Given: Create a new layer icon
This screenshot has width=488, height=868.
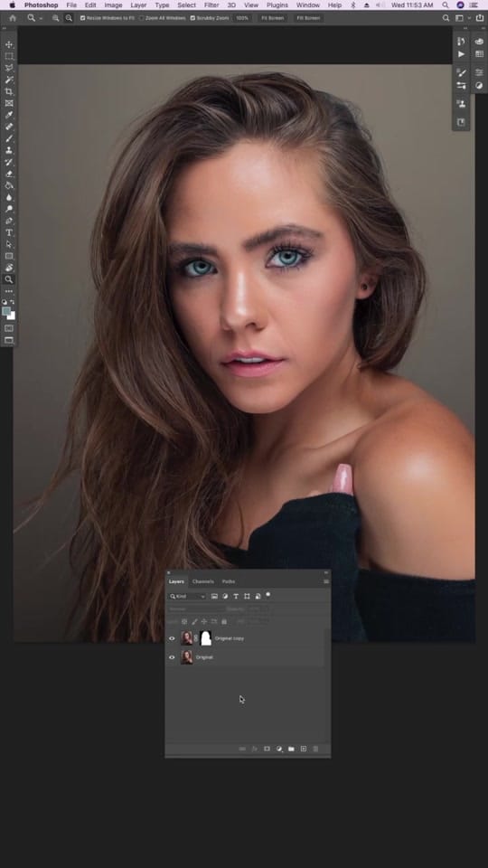Looking at the screenshot, I should (x=304, y=749).
